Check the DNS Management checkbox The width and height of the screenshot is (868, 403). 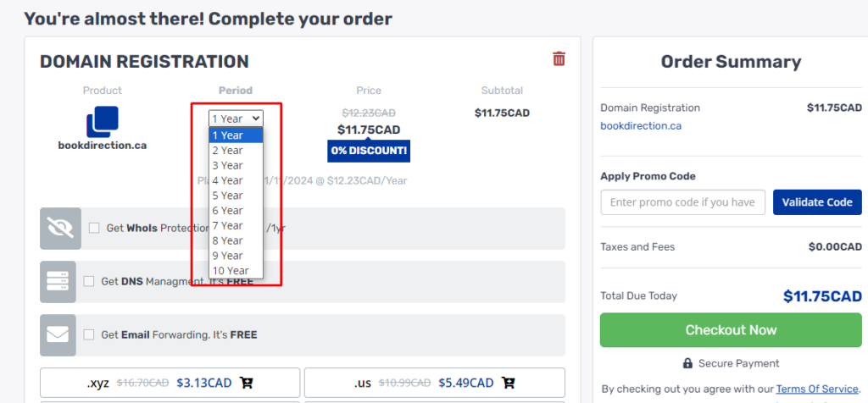coord(88,281)
